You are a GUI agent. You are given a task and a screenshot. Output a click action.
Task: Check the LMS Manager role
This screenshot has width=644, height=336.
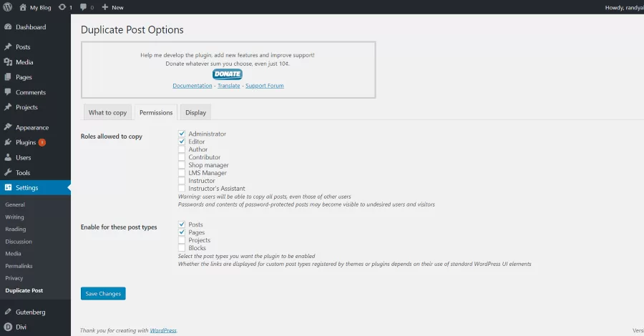tap(182, 172)
